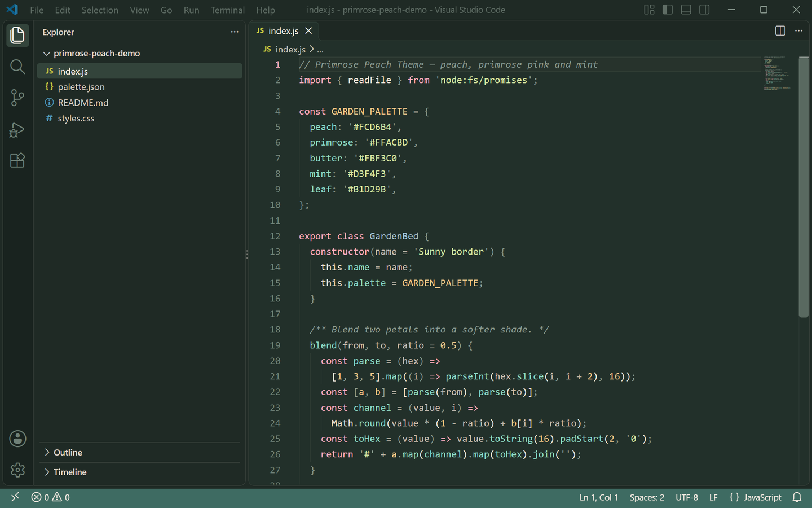Open the Search view
Viewport: 812px width, 508px height.
pyautogui.click(x=17, y=67)
